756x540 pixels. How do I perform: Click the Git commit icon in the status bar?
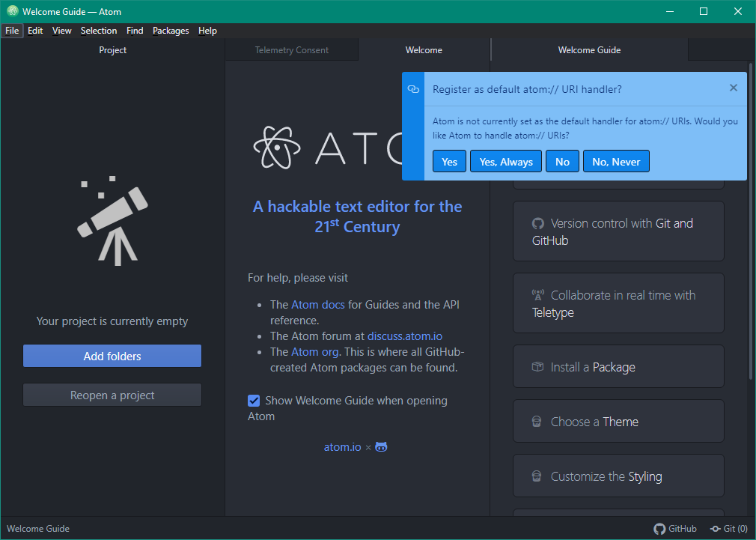click(x=716, y=529)
